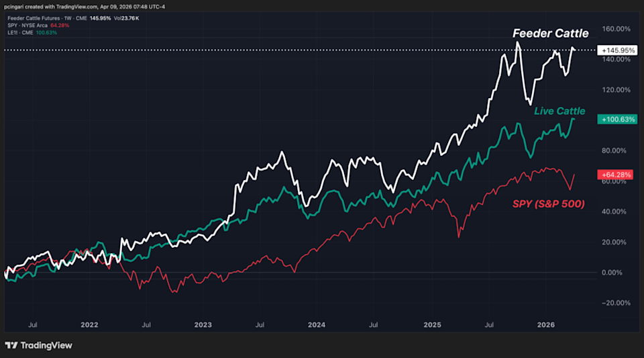Select the LE1! CME legend entry
The height and width of the screenshot is (358, 644).
[20, 26]
